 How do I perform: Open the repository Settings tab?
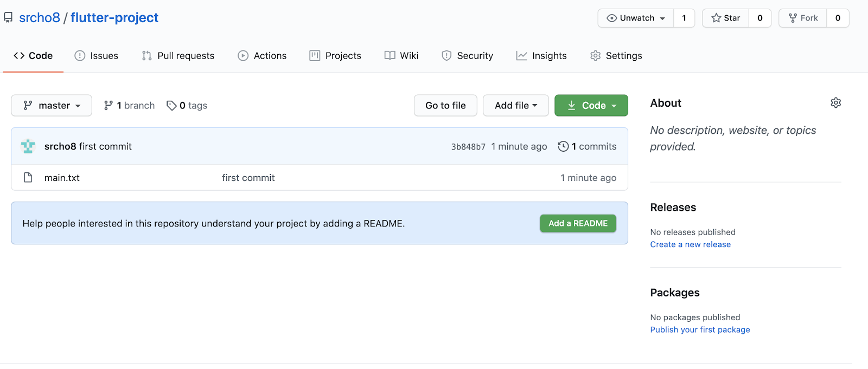tap(616, 55)
